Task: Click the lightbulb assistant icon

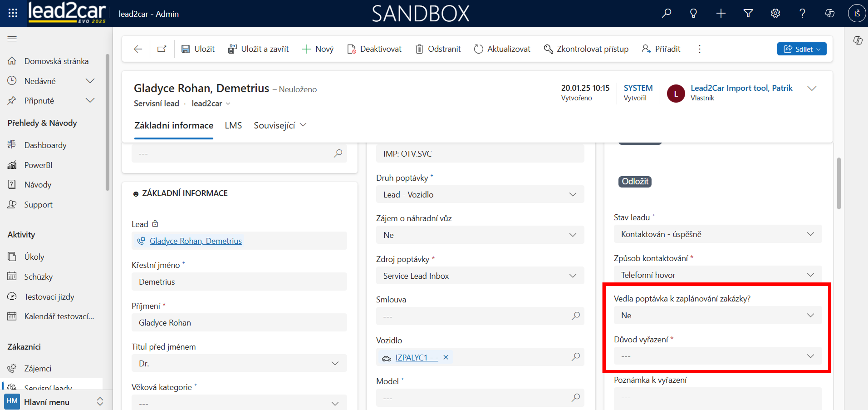Action: [693, 13]
